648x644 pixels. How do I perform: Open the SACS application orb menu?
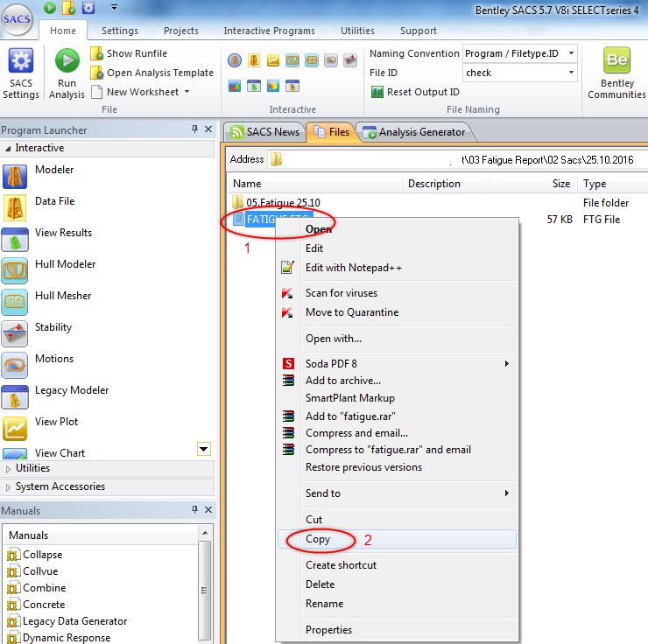click(x=17, y=19)
